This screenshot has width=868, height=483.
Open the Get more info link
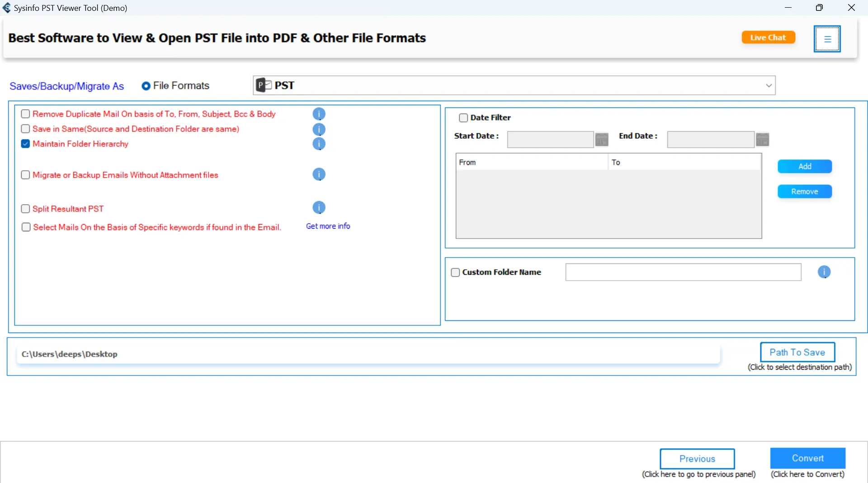click(328, 226)
